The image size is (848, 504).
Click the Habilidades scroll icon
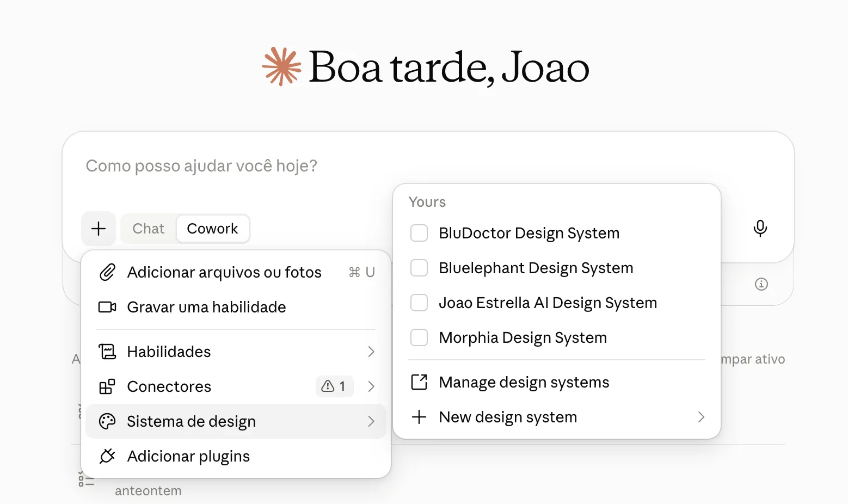107,352
